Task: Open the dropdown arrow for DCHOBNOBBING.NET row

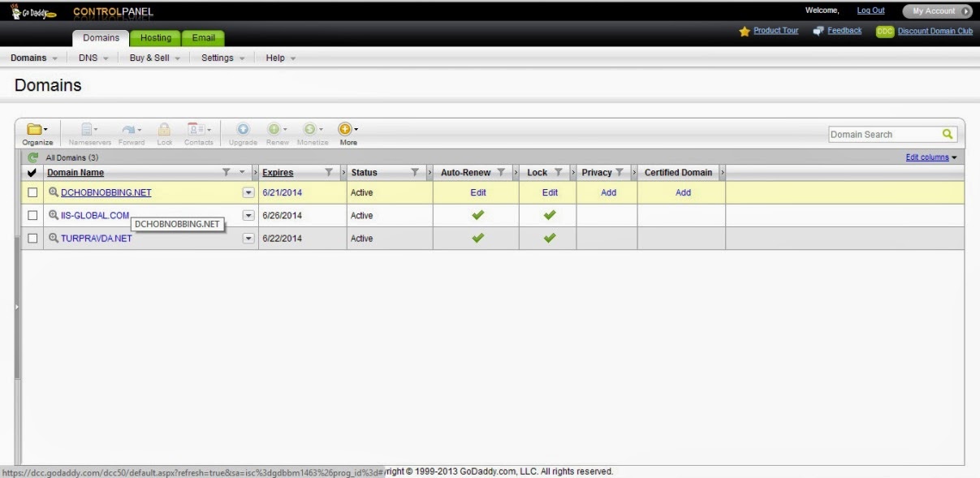Action: (248, 193)
